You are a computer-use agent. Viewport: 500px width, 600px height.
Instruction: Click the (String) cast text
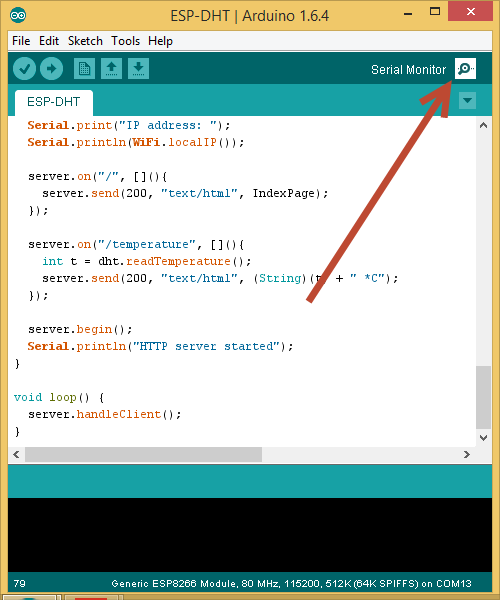click(280, 278)
